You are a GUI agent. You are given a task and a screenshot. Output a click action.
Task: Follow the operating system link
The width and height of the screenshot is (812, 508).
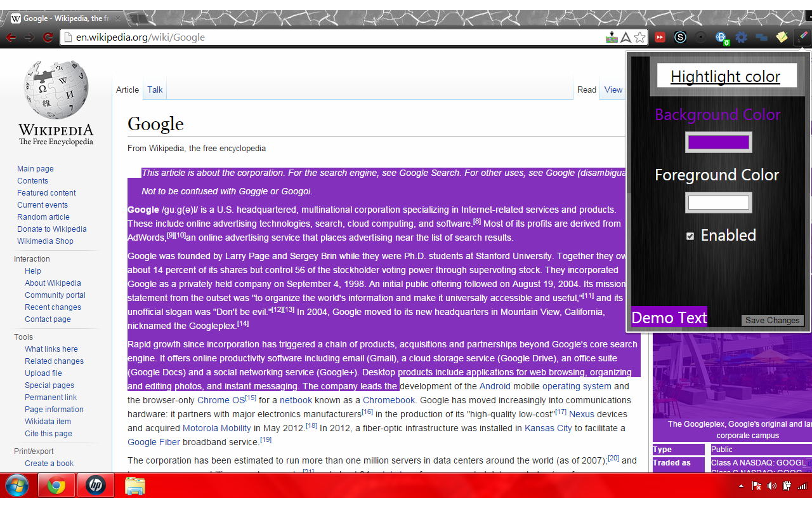point(577,386)
